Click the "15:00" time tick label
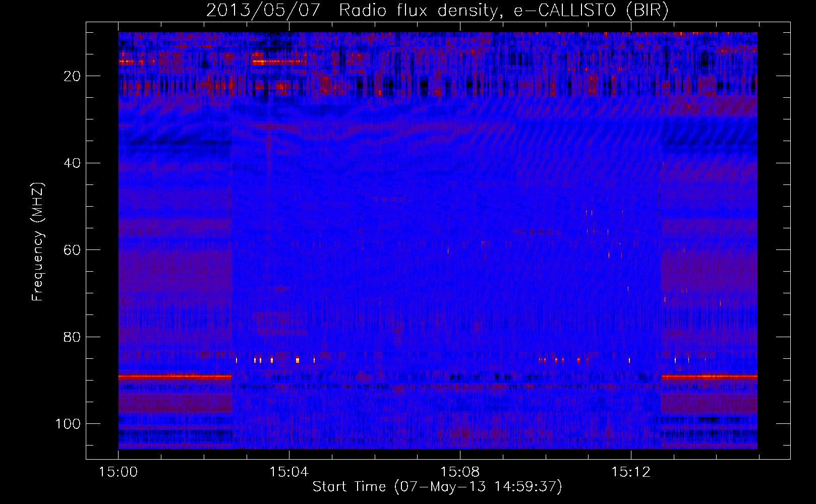The height and width of the screenshot is (504, 816). pos(119,472)
